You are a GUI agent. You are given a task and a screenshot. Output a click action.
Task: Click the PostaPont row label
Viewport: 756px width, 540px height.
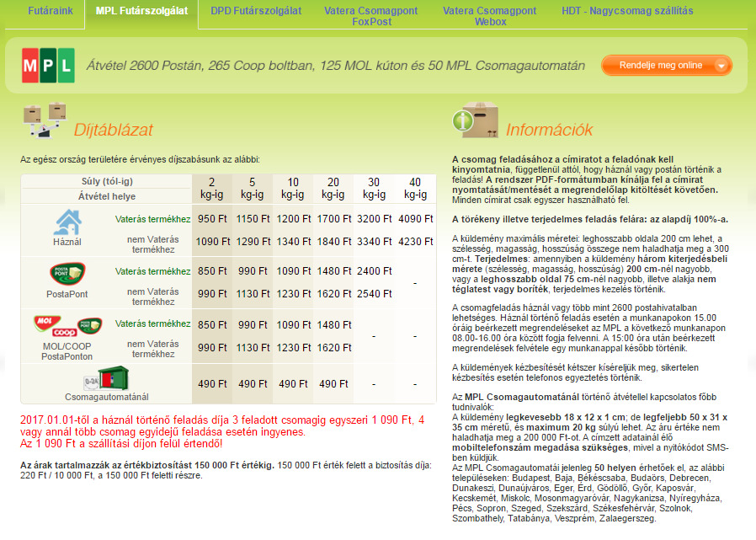tap(67, 294)
